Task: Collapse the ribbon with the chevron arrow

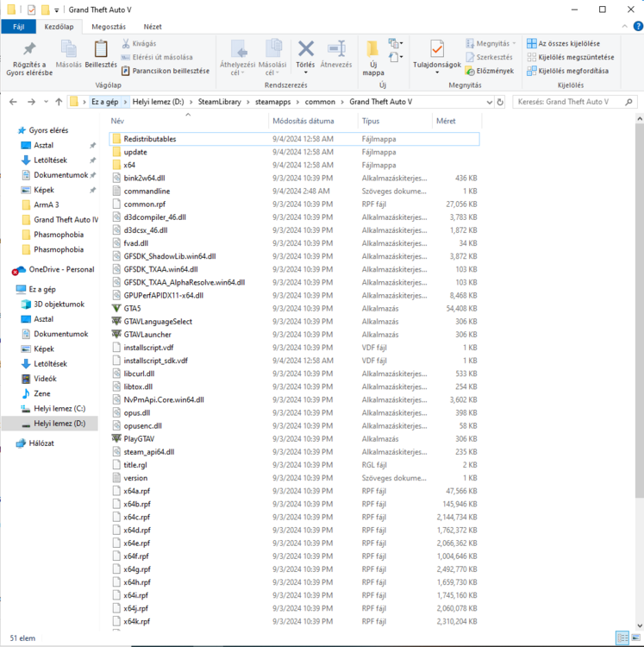Action: point(625,26)
